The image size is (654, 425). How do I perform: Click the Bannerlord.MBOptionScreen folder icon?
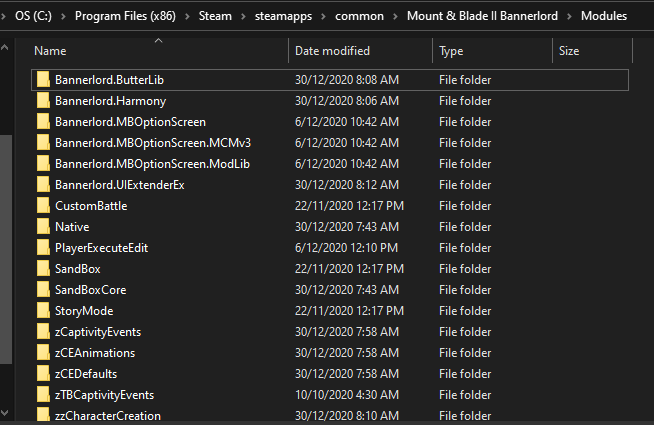[x=43, y=121]
